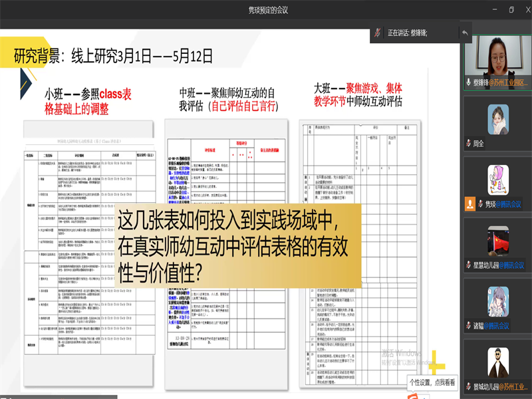Minimize the meeting window

click(493, 9)
